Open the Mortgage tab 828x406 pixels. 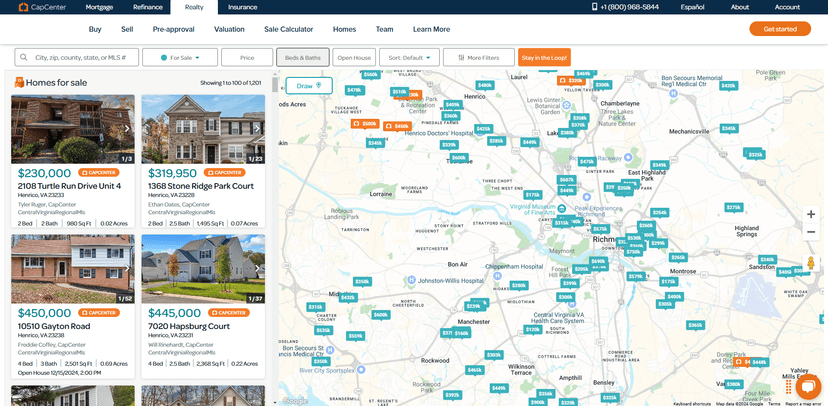[x=98, y=7]
